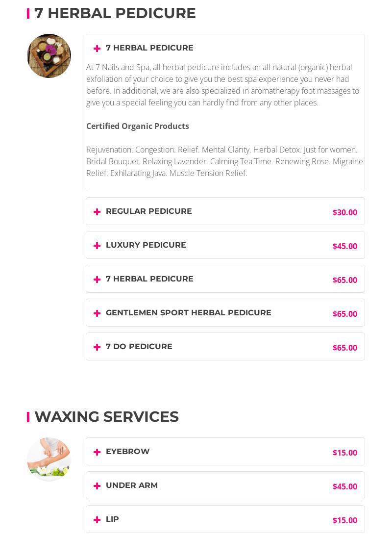Collapse the expanded 7 Herbal Pedicure plus icon
This screenshot has height=536, width=392.
click(x=97, y=49)
